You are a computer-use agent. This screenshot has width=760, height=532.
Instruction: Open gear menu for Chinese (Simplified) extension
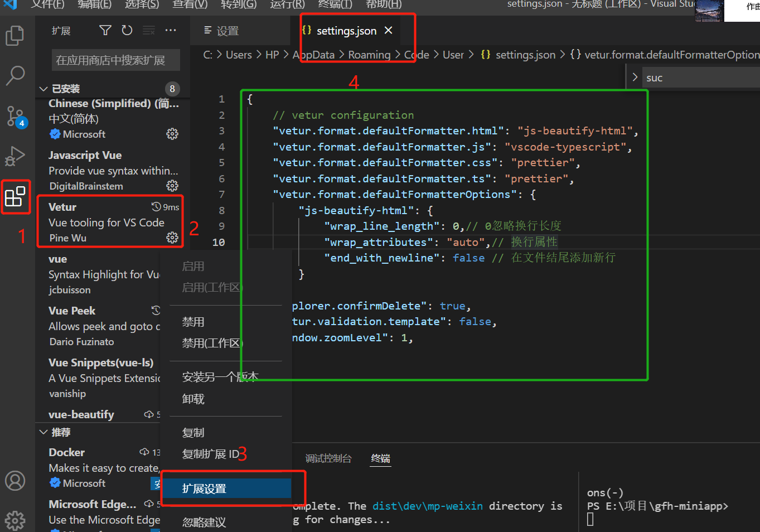(x=172, y=134)
